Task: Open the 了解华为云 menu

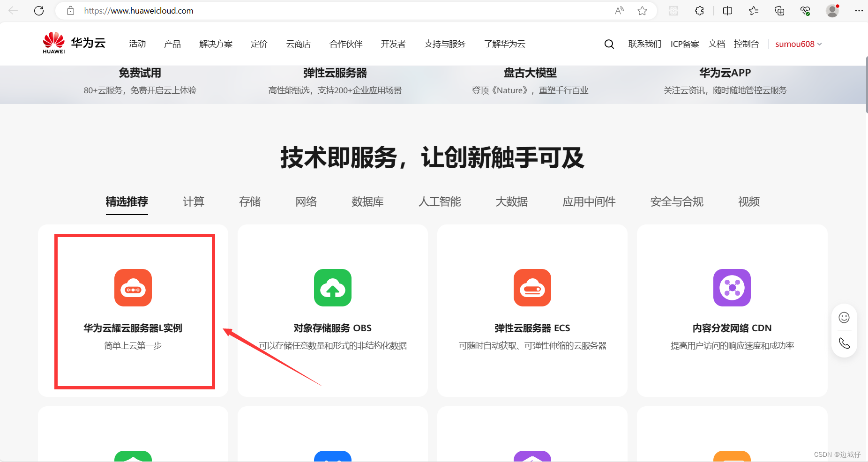Action: point(505,44)
